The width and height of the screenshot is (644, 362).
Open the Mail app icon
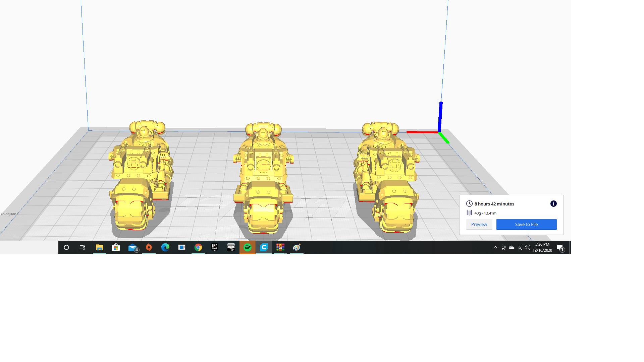[x=133, y=247]
